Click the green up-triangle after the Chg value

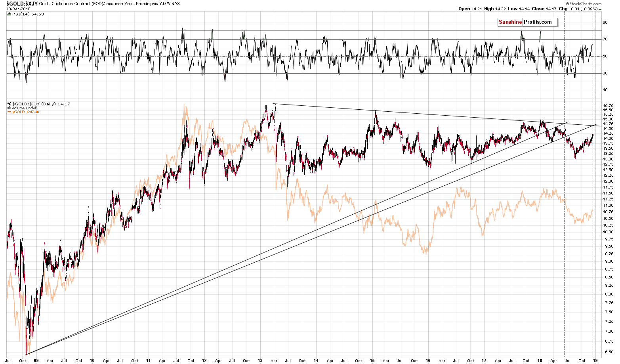(600, 9)
